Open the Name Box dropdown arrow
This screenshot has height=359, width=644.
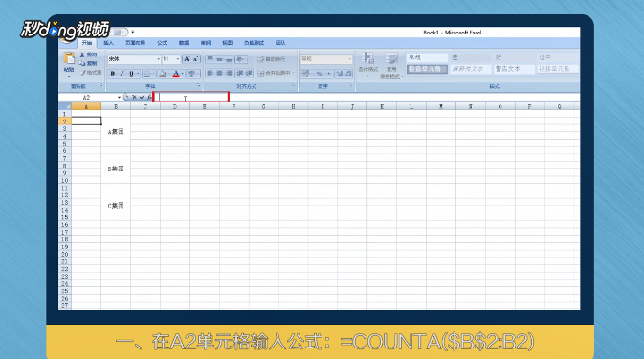pos(119,98)
